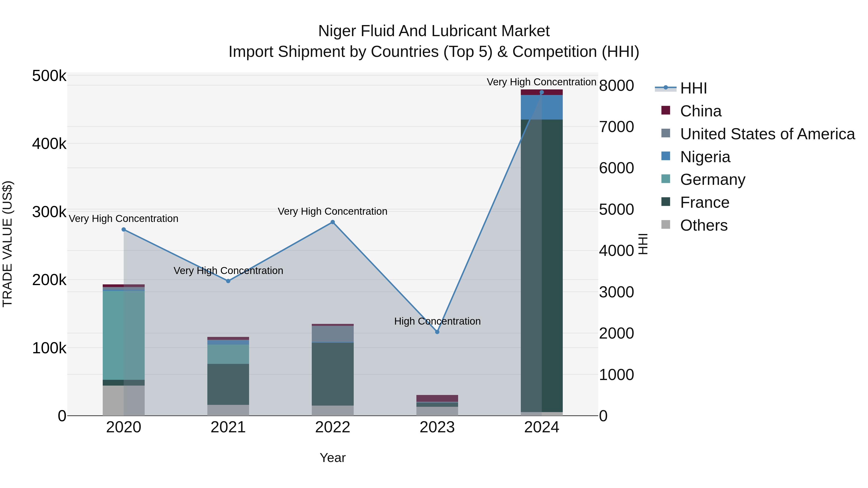Screen dimensions: 868x488
Task: Click the 5000 HHI axis tick label
Action: tap(616, 209)
